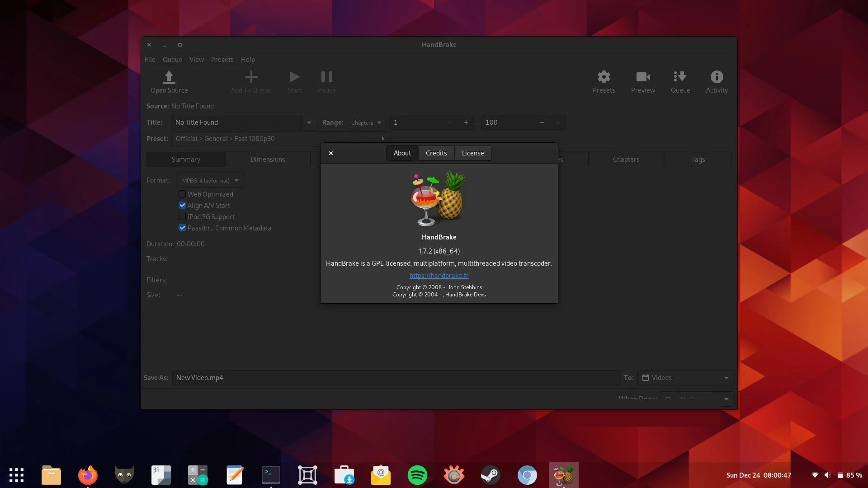Close the About dialog with its X

(331, 153)
